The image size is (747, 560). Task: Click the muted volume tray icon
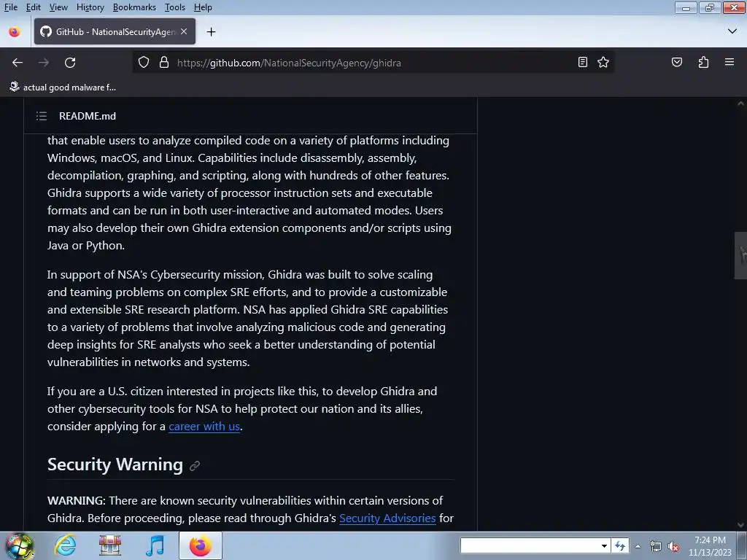point(673,547)
